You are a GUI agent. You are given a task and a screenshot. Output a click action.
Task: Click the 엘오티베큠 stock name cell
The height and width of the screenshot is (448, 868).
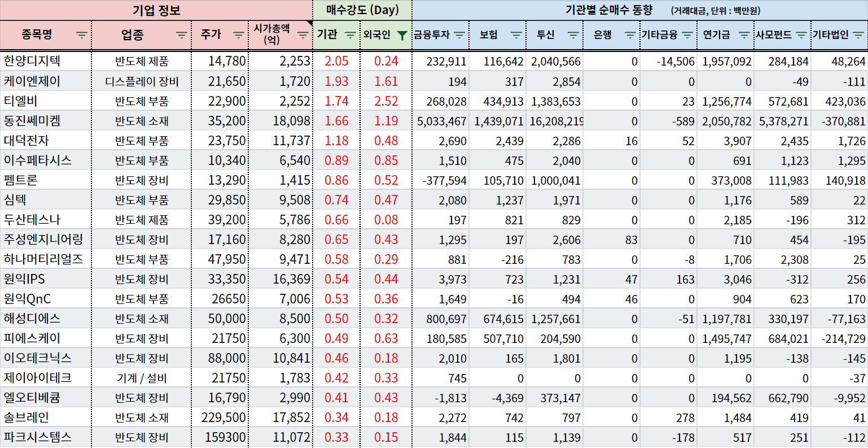tap(46, 397)
